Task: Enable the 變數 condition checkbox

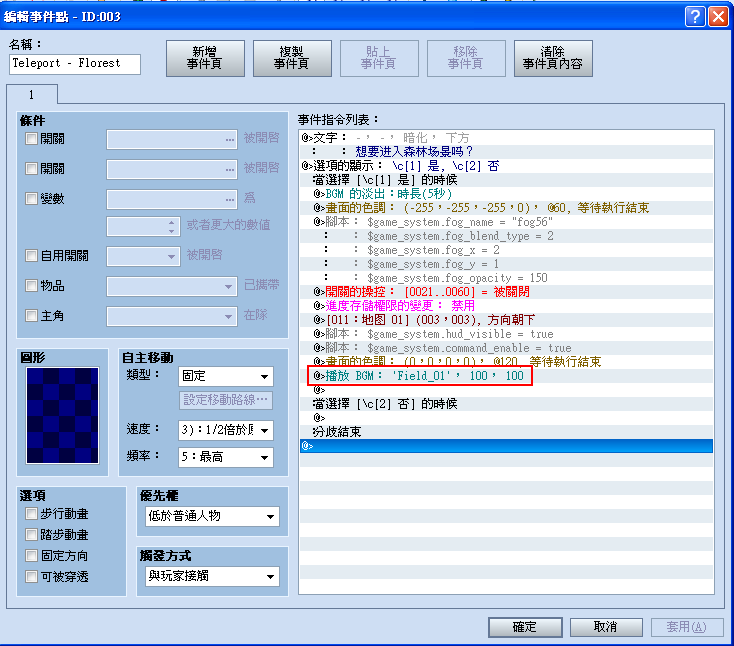Action: (31, 198)
